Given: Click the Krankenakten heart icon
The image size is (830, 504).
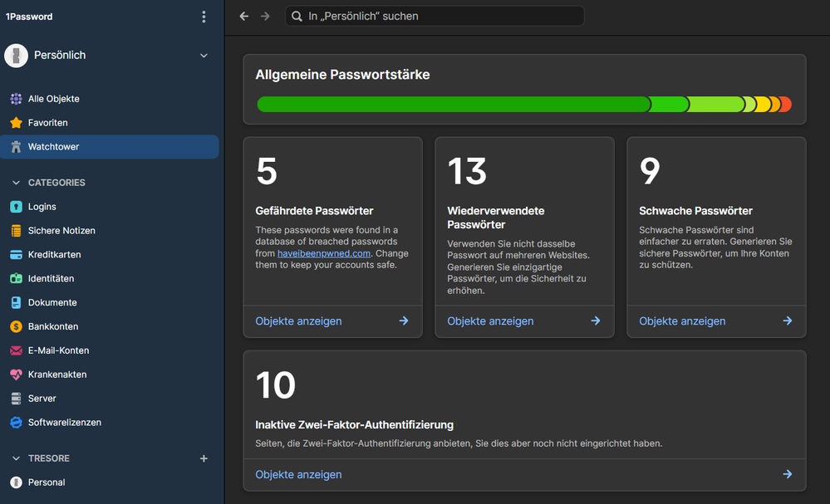Looking at the screenshot, I should click(16, 374).
